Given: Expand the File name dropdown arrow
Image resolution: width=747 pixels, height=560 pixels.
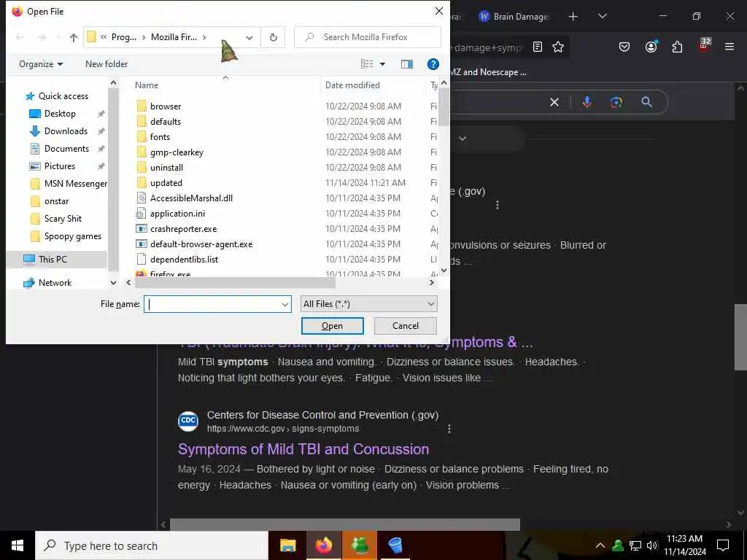Looking at the screenshot, I should (x=285, y=304).
